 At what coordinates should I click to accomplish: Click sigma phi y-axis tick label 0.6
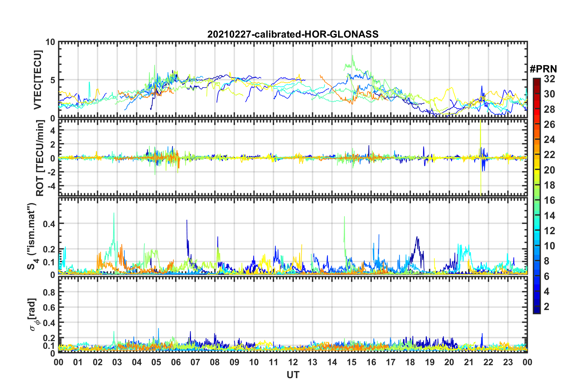(49, 308)
